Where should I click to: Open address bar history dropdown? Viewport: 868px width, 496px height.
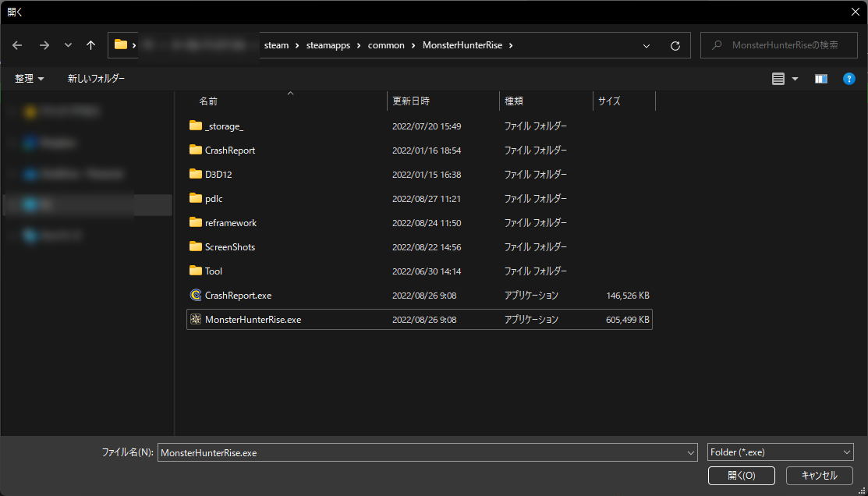647,46
